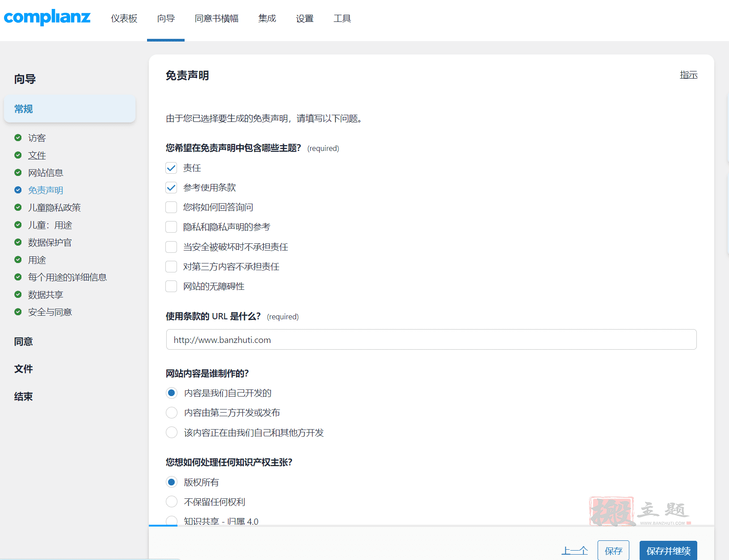Open the 工具 tab
Image resolution: width=729 pixels, height=560 pixels.
point(342,19)
